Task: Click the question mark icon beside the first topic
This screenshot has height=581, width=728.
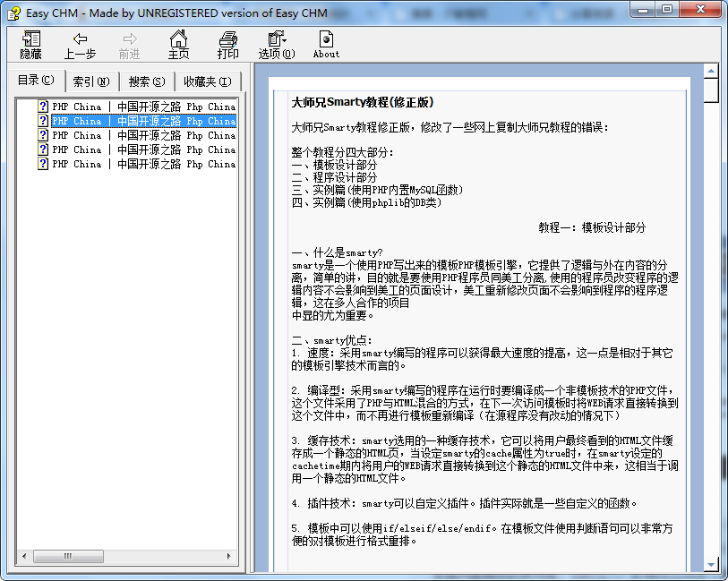Action: click(x=43, y=107)
